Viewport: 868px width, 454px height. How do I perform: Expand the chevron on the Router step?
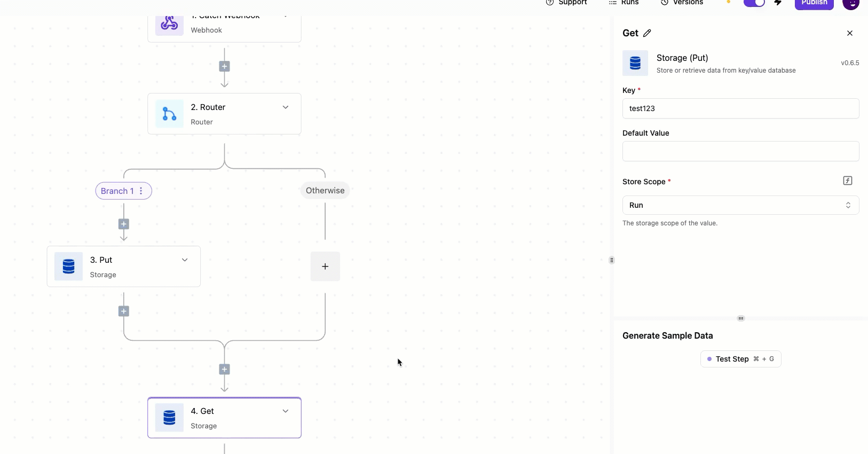point(286,107)
